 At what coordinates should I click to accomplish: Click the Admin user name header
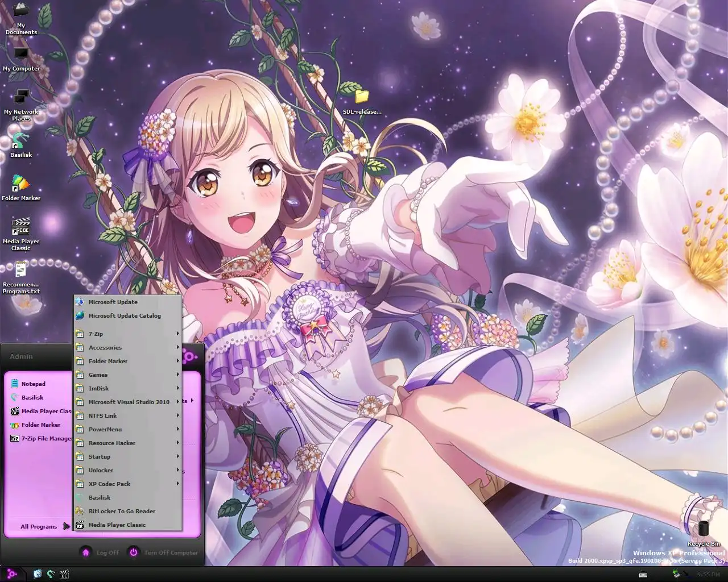(x=21, y=356)
